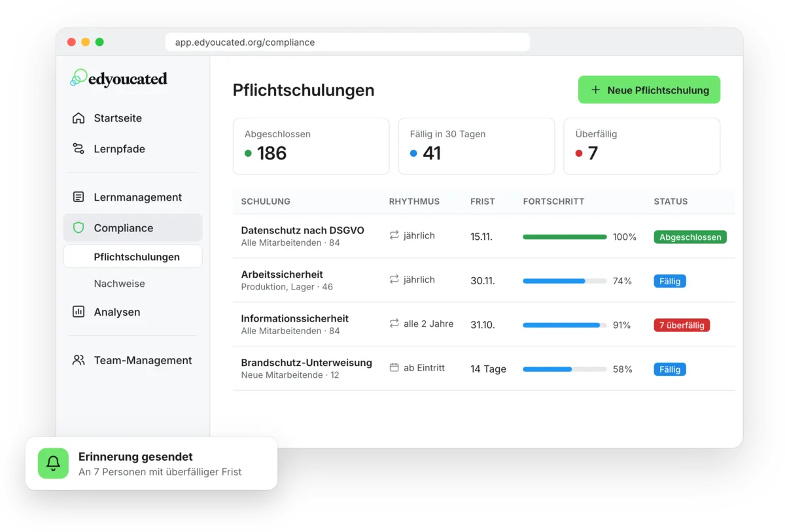This screenshot has width=785, height=532.
Task: Click the Erinnerung gesendet notification toast
Action: tap(151, 463)
